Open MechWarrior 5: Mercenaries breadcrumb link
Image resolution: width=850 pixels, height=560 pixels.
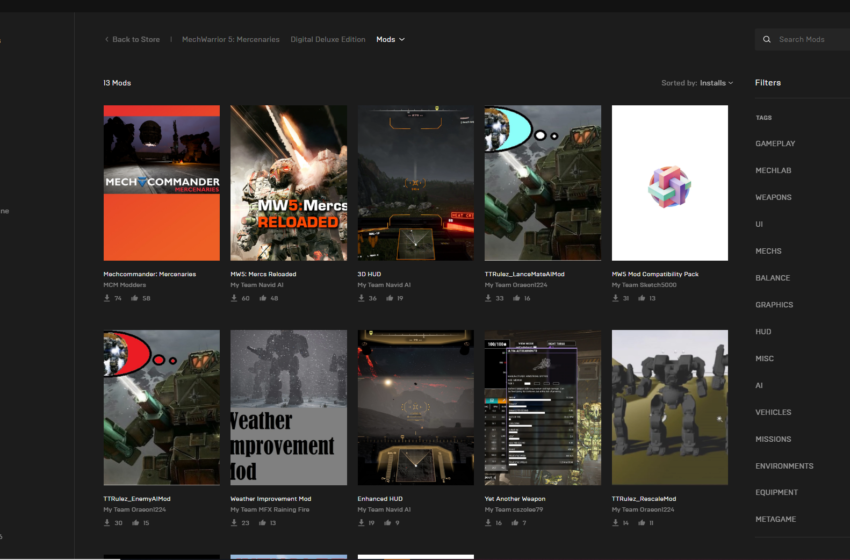[231, 40]
